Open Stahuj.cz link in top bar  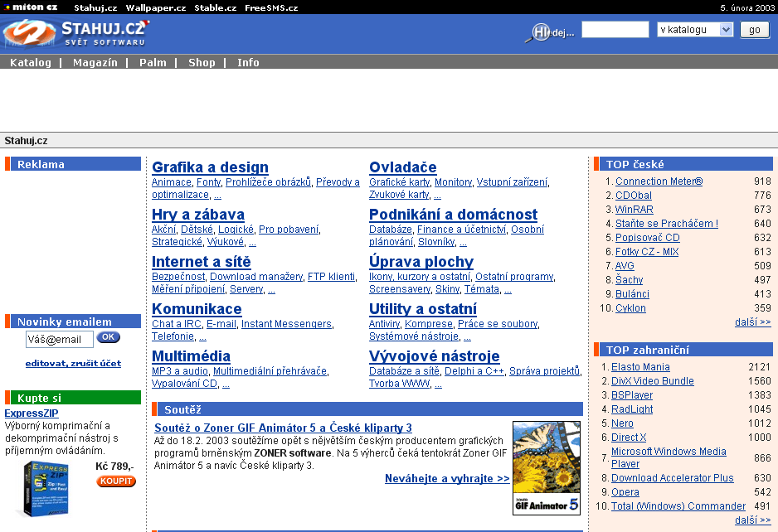(x=95, y=7)
